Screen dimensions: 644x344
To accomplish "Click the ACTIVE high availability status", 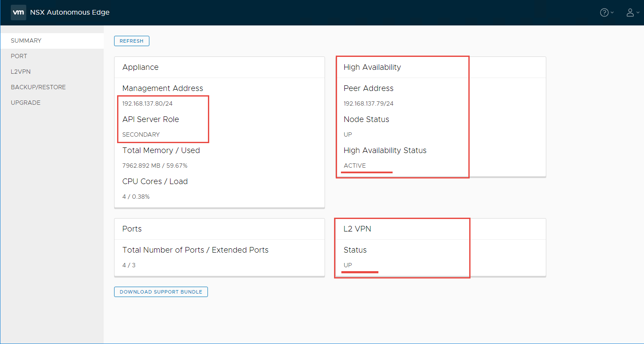I will (x=355, y=166).
